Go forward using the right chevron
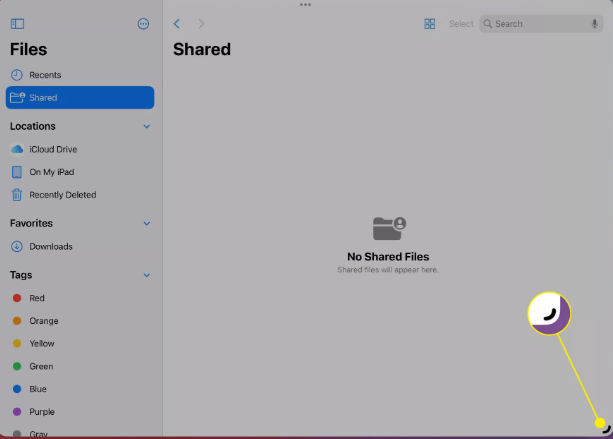The height and width of the screenshot is (439, 613). point(201,24)
